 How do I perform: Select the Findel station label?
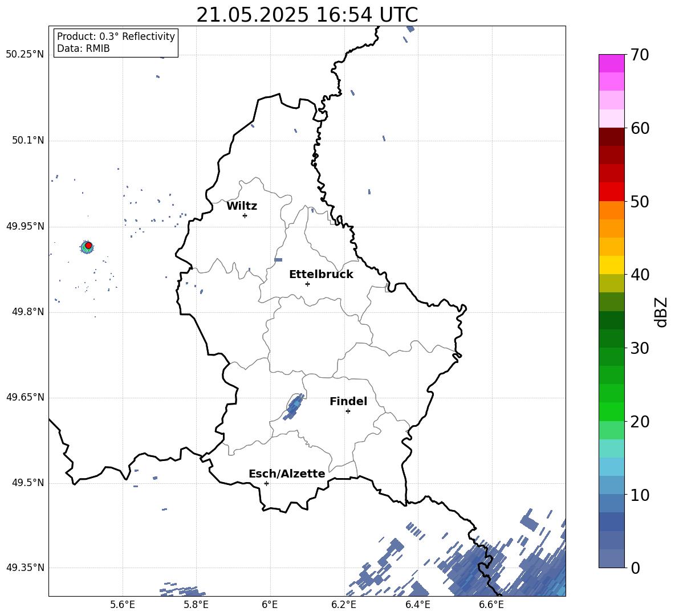coord(348,401)
